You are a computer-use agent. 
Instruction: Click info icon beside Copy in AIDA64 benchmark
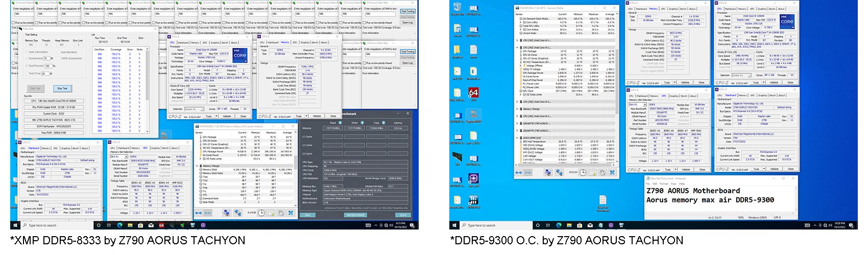coord(383,123)
